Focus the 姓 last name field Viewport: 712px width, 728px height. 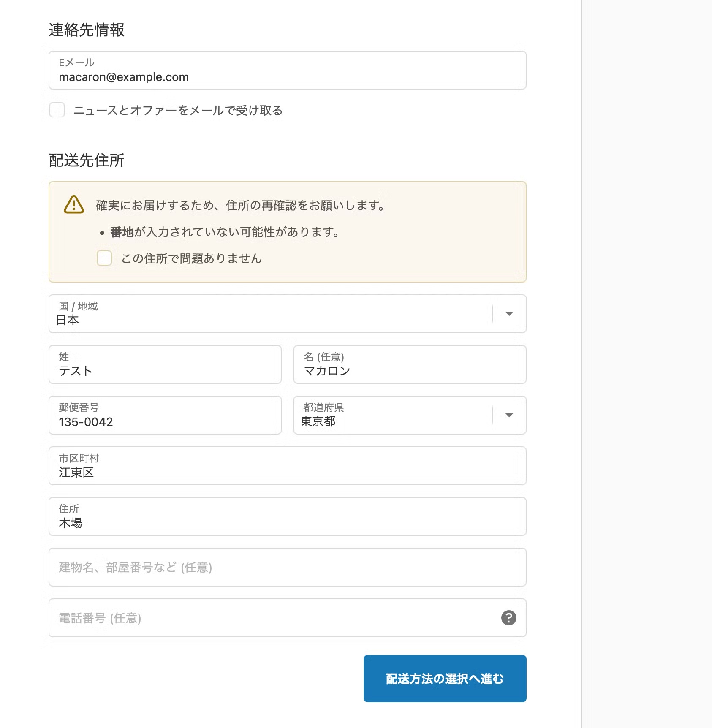point(165,365)
